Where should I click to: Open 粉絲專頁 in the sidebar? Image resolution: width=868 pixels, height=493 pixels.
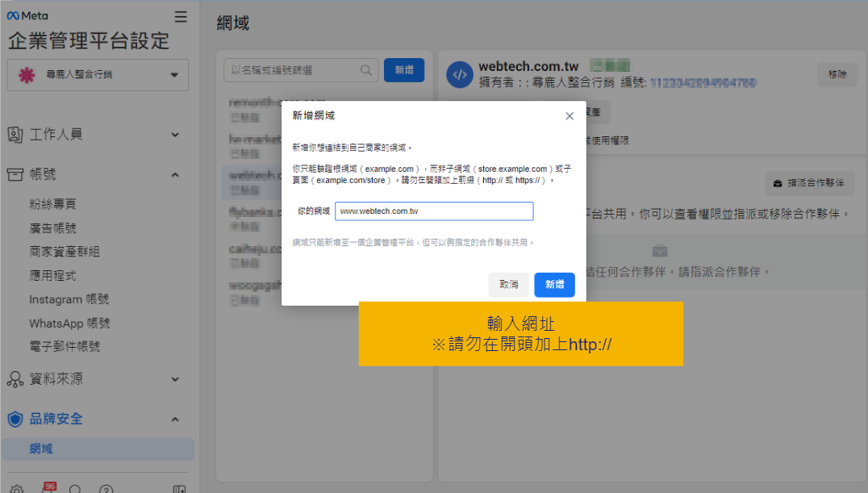tap(52, 204)
